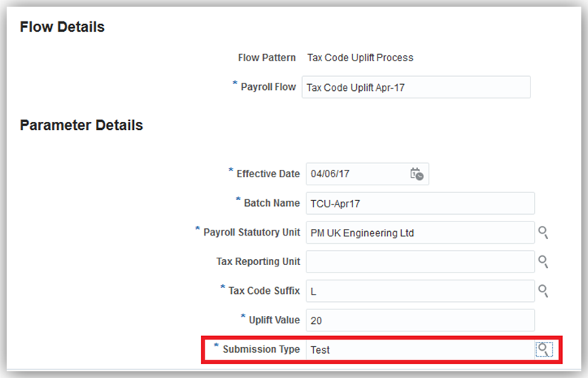Image resolution: width=588 pixels, height=378 pixels.
Task: Open the Submission Type search icon
Action: click(543, 349)
